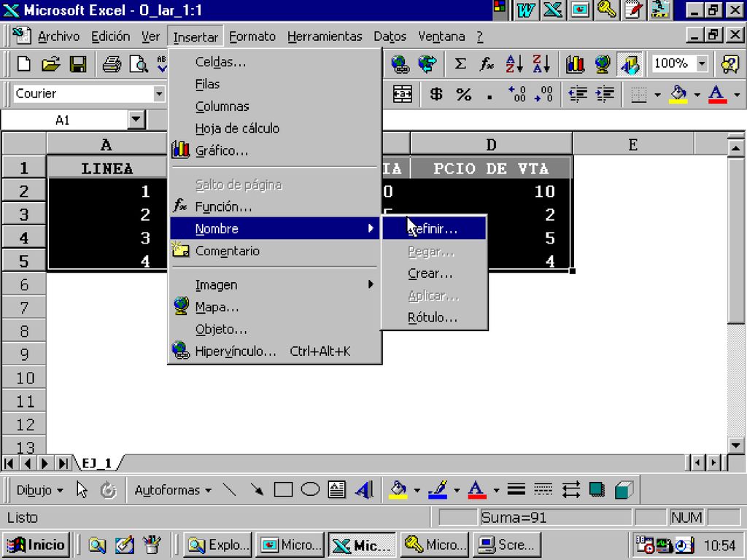Sort descending with the Z-A icon
This screenshot has width=747, height=560.
(x=542, y=64)
